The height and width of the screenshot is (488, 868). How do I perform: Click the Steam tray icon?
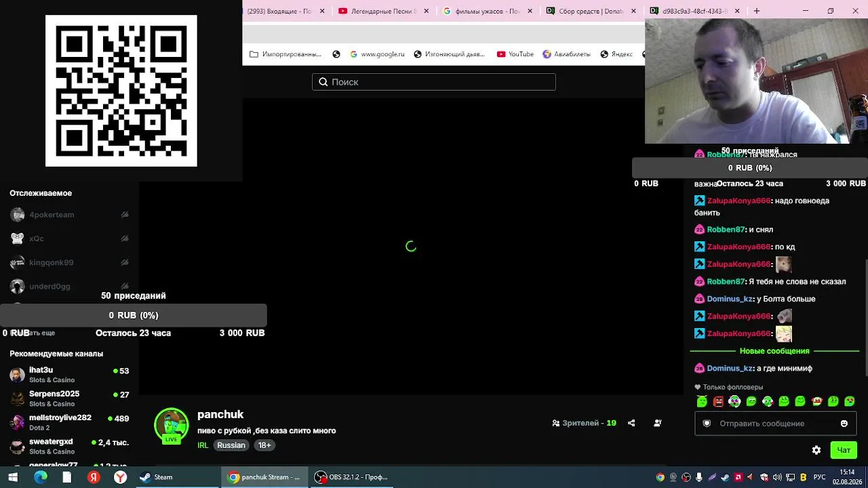pyautogui.click(x=725, y=477)
